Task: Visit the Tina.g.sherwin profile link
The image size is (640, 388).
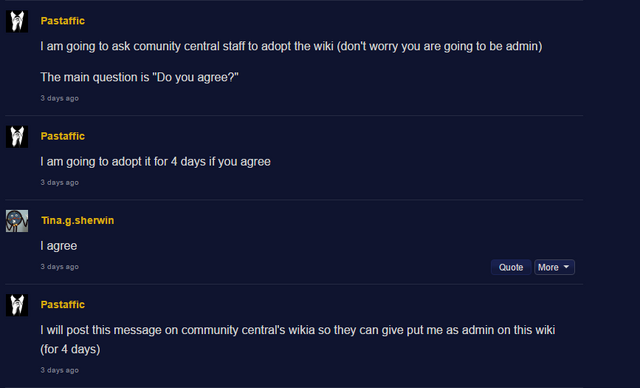Action: [78, 220]
